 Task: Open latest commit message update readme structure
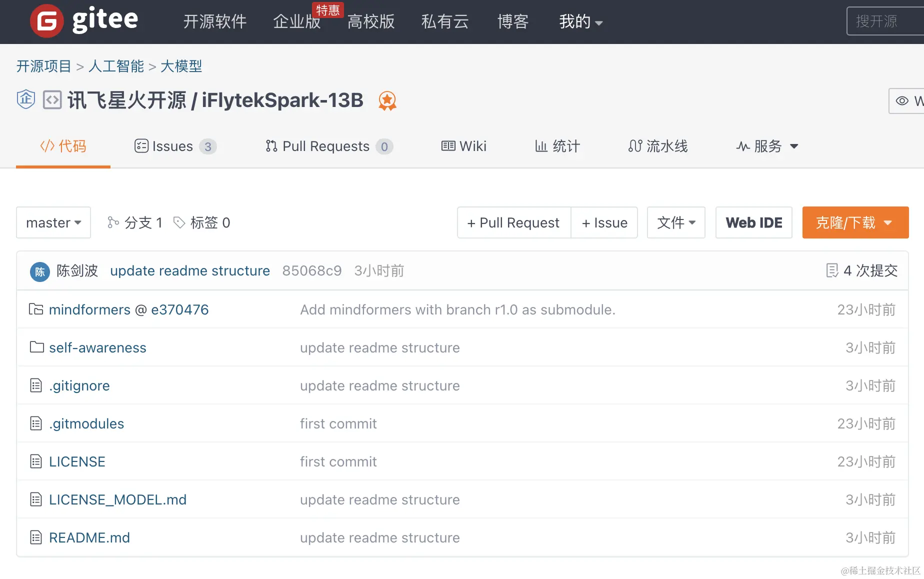click(x=190, y=270)
